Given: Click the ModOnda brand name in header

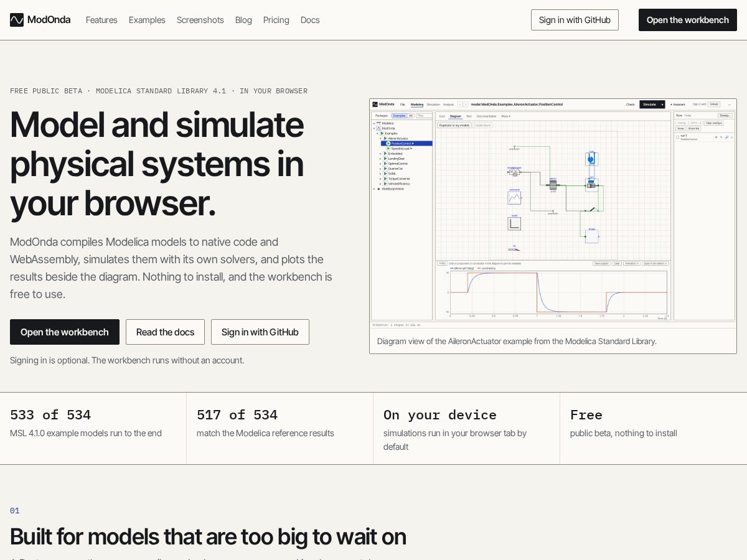Looking at the screenshot, I should tap(49, 20).
